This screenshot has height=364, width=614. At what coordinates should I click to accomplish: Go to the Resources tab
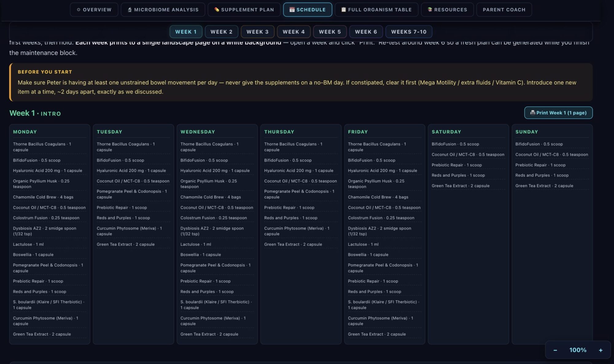(447, 10)
